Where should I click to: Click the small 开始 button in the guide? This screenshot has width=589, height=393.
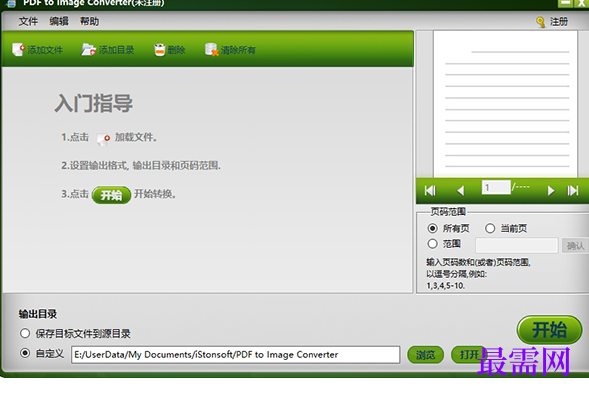112,195
